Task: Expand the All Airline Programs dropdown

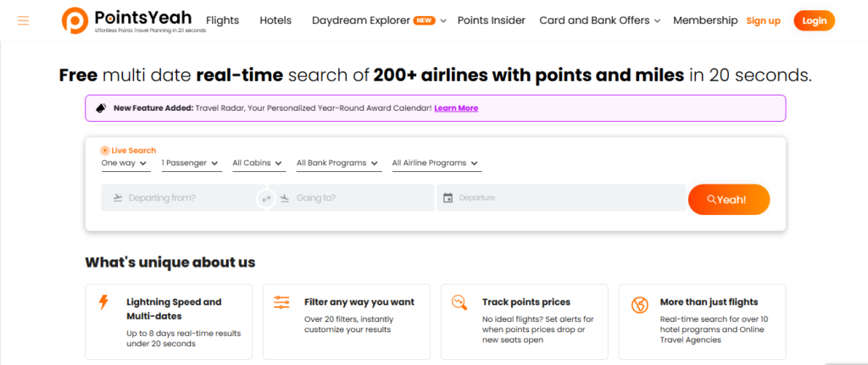Action: tap(436, 163)
